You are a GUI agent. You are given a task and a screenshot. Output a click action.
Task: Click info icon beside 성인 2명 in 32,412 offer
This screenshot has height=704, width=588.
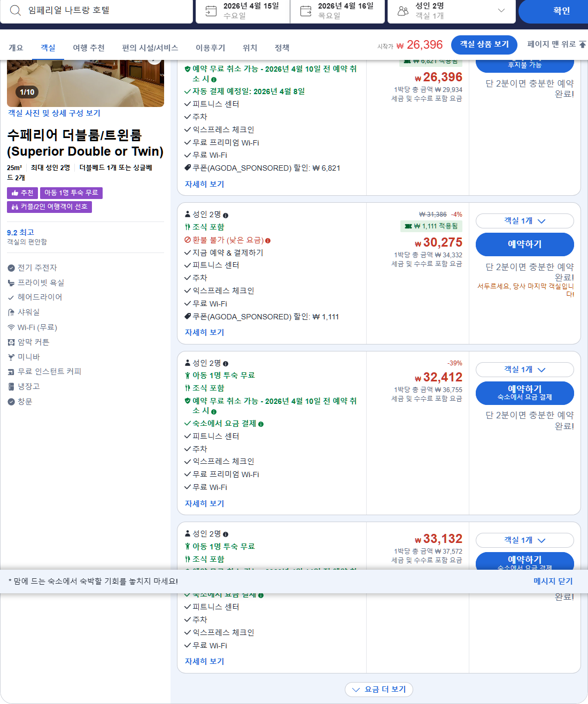226,364
